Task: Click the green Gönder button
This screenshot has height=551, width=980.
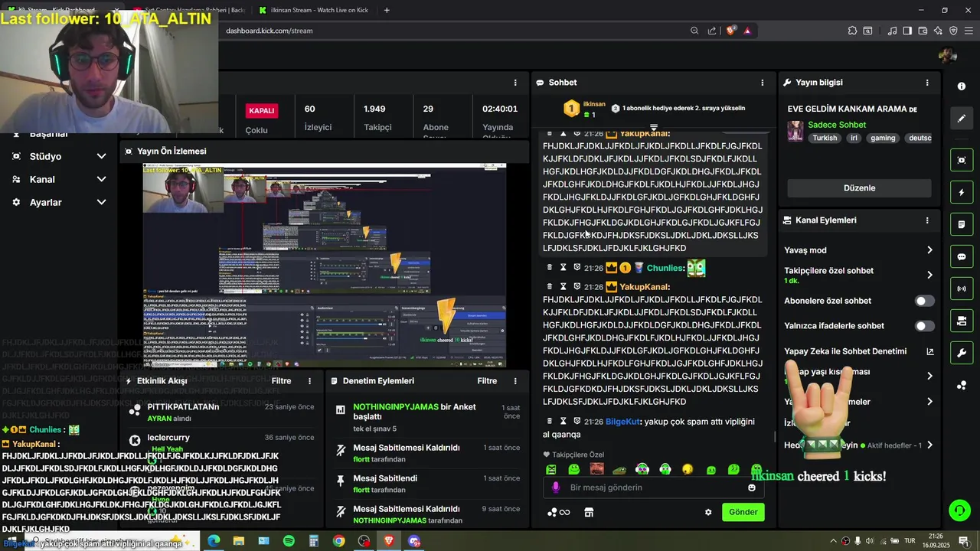Action: (743, 512)
